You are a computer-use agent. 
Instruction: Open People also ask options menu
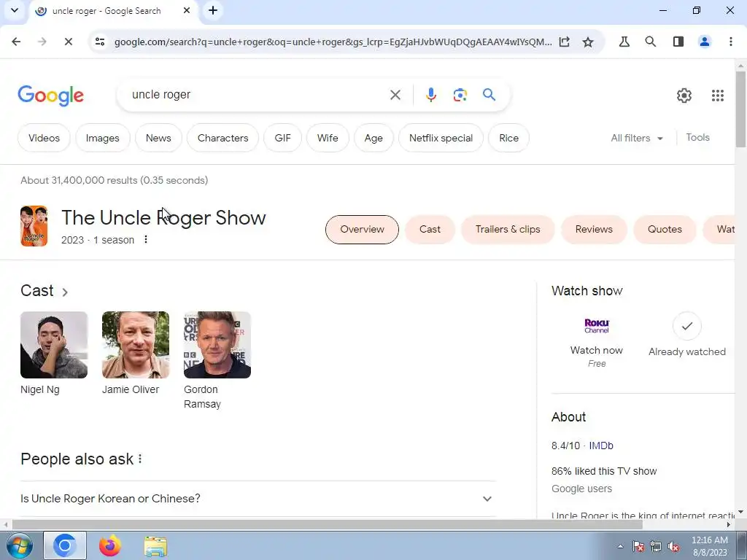point(140,459)
